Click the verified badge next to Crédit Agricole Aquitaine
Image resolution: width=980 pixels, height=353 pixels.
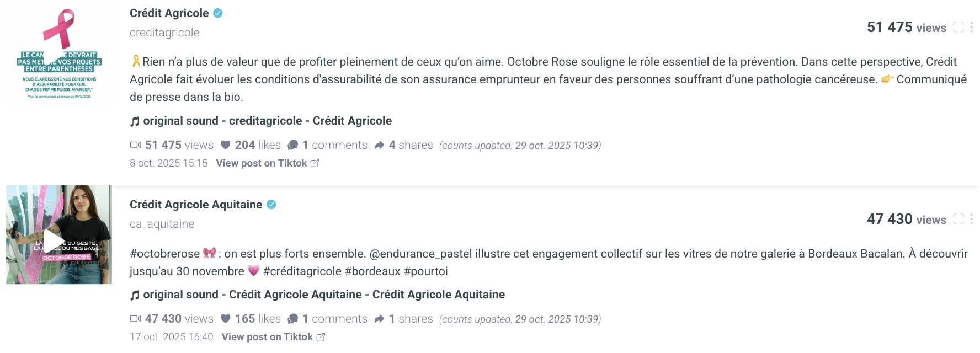(x=271, y=204)
